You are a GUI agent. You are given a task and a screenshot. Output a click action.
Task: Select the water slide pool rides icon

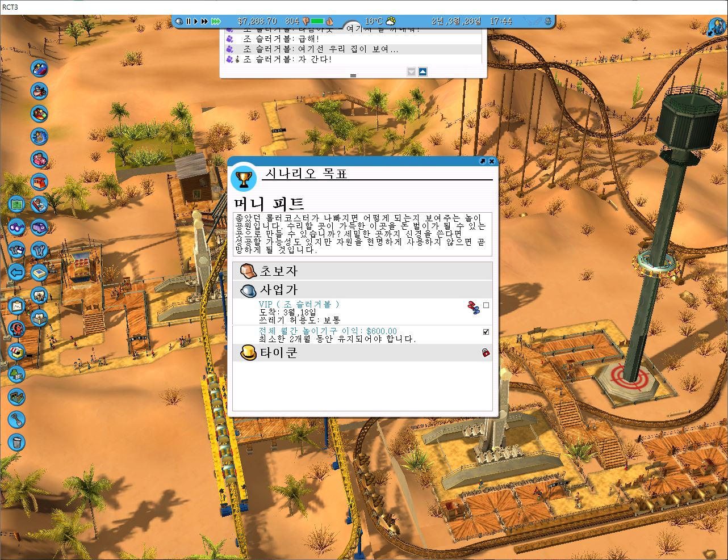[39, 204]
